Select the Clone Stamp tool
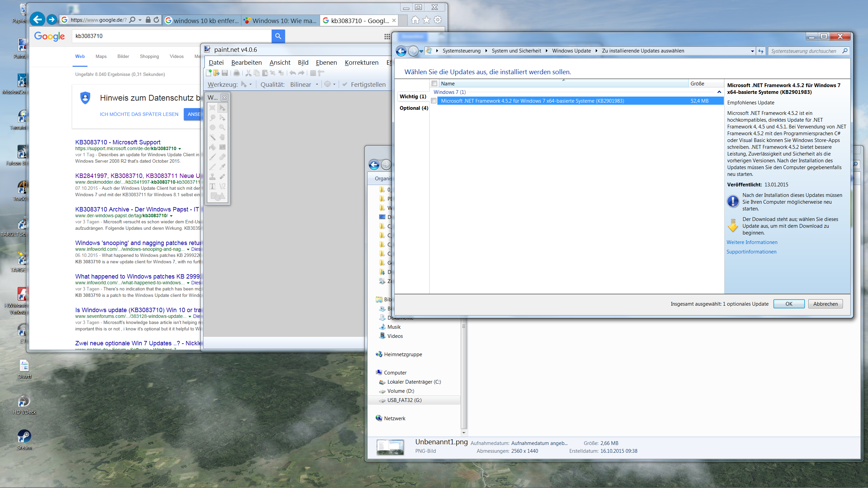This screenshot has width=868, height=488. (x=213, y=177)
